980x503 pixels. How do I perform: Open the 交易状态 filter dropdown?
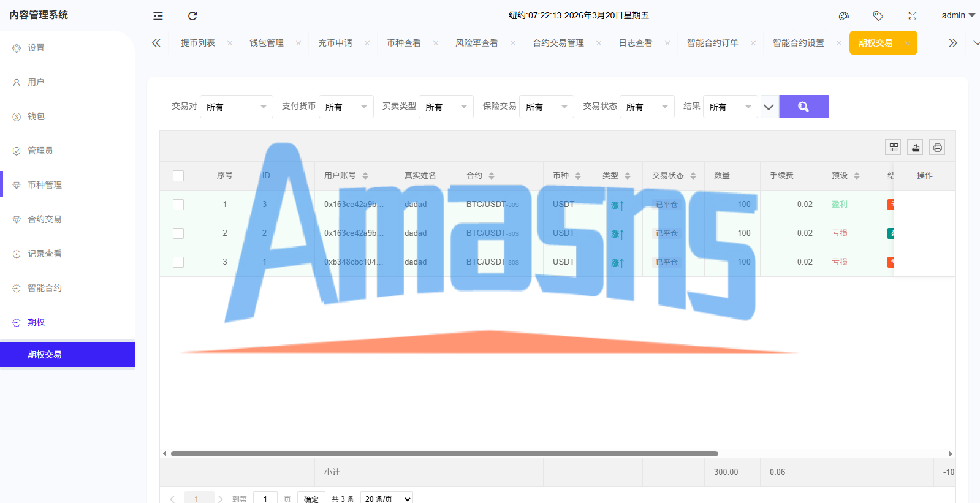coord(647,107)
